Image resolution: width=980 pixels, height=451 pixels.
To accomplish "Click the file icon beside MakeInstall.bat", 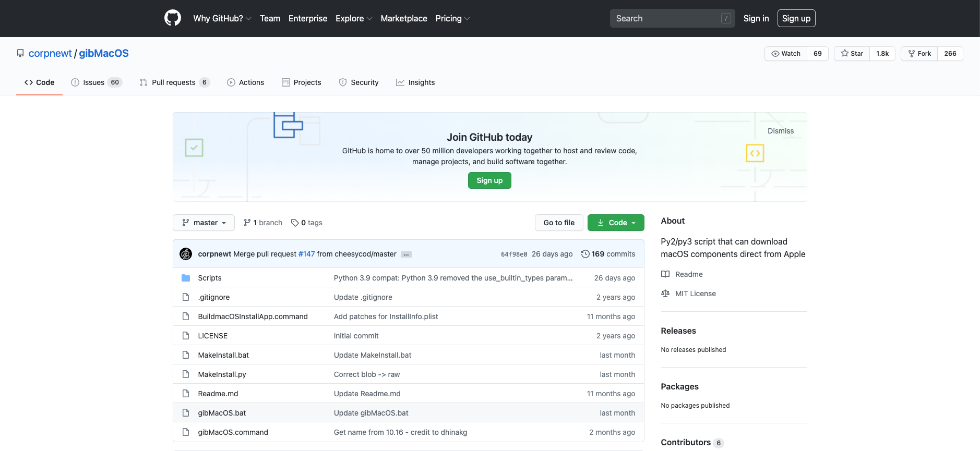I will point(186,355).
